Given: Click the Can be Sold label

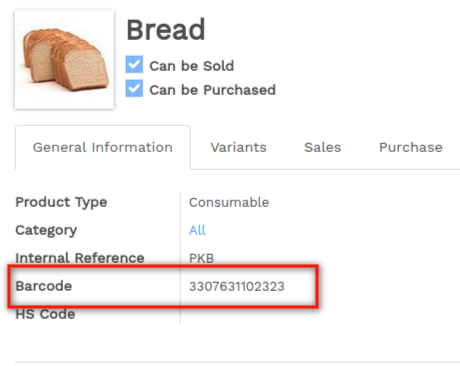Looking at the screenshot, I should point(192,66).
